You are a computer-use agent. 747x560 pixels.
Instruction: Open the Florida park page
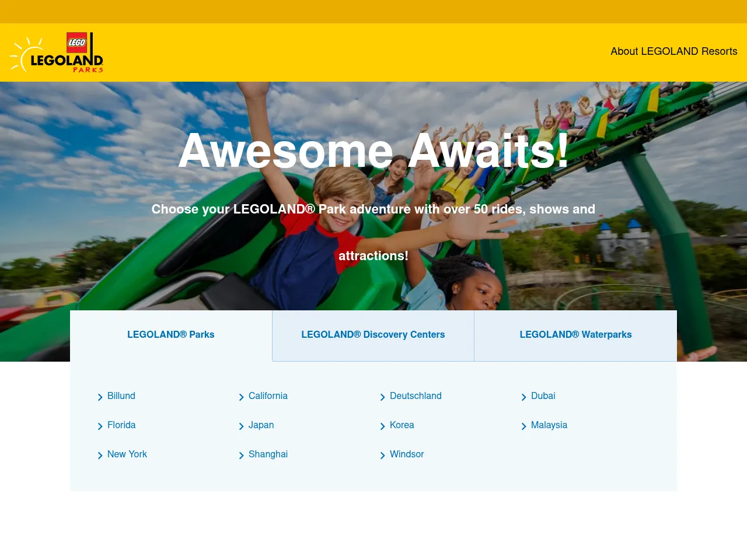121,426
